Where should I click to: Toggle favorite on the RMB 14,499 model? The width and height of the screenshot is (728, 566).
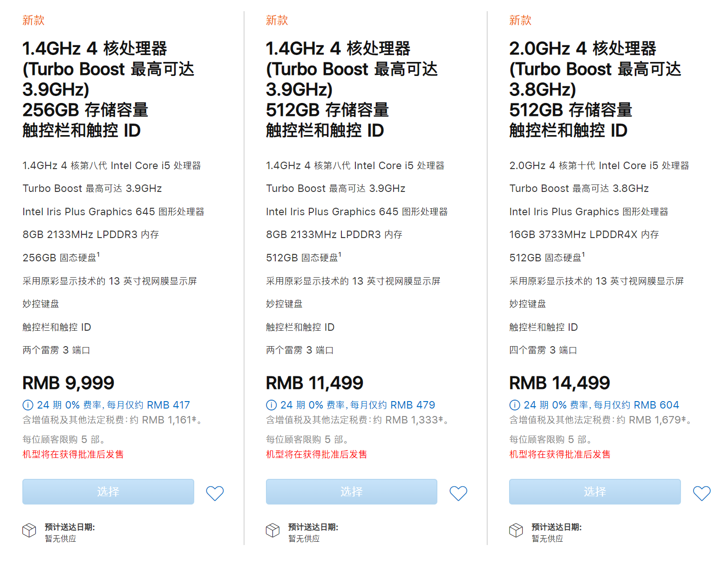[701, 492]
